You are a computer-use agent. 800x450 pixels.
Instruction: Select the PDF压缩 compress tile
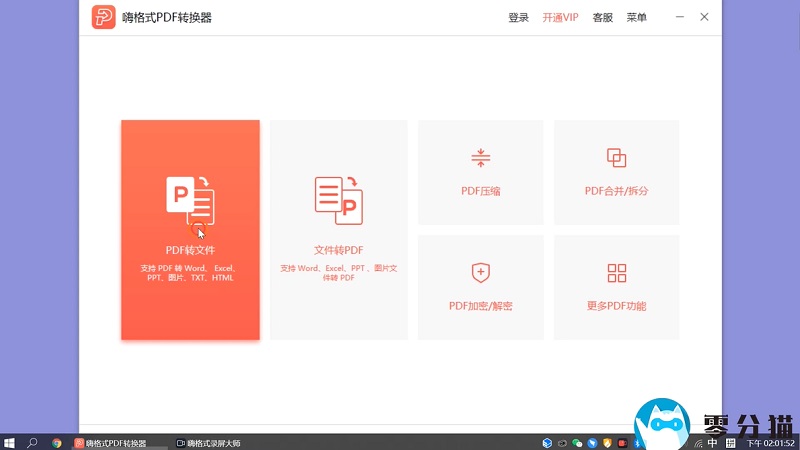coord(481,172)
